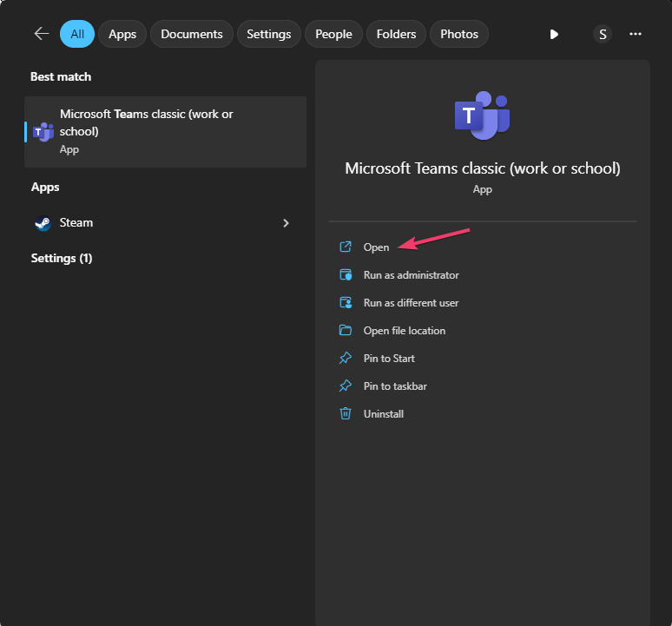The image size is (672, 626).
Task: Open the three-dot more options menu
Action: click(x=636, y=34)
